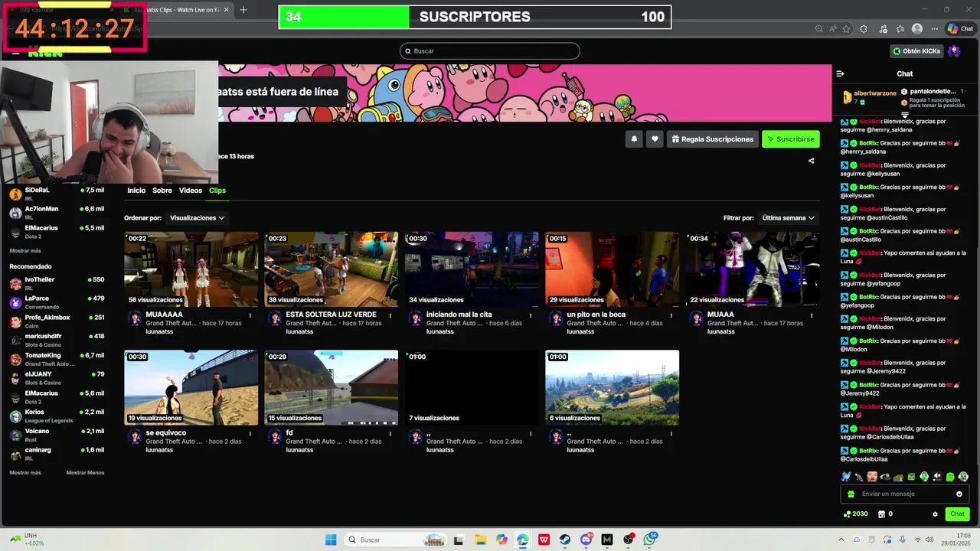Image resolution: width=980 pixels, height=551 pixels.
Task: Open Steam from the taskbar
Action: 565,540
